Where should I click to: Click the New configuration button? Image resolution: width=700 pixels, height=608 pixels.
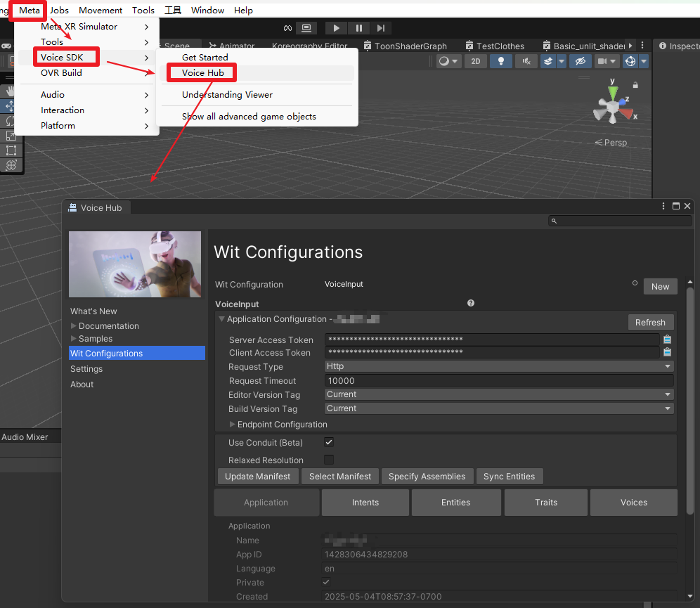tap(660, 287)
